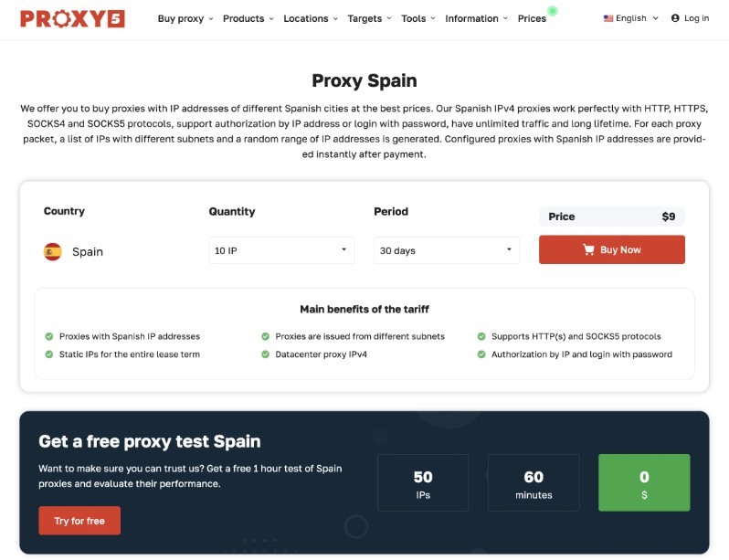
Task: Open the 30 days period dropdown
Action: [447, 250]
